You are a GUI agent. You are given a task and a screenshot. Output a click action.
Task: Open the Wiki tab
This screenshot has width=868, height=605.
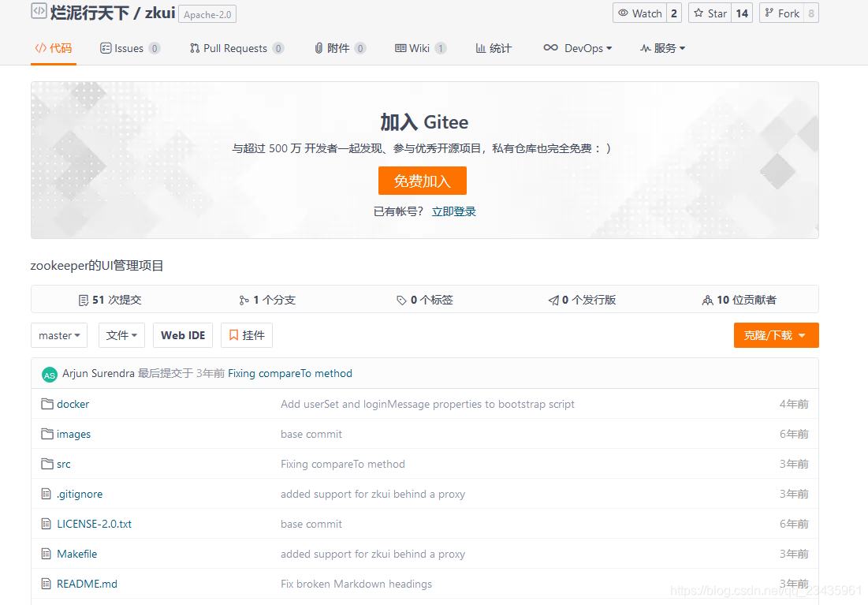pos(420,48)
